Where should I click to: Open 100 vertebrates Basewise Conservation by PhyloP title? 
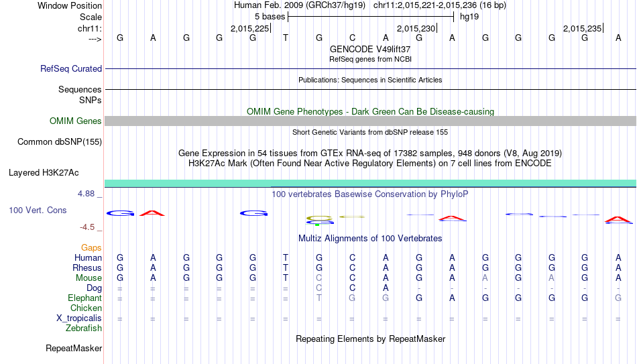(x=370, y=194)
